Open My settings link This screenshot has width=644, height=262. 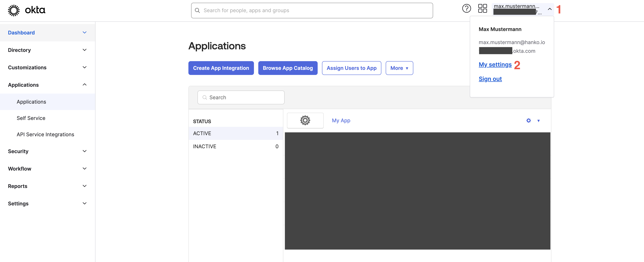(x=495, y=65)
